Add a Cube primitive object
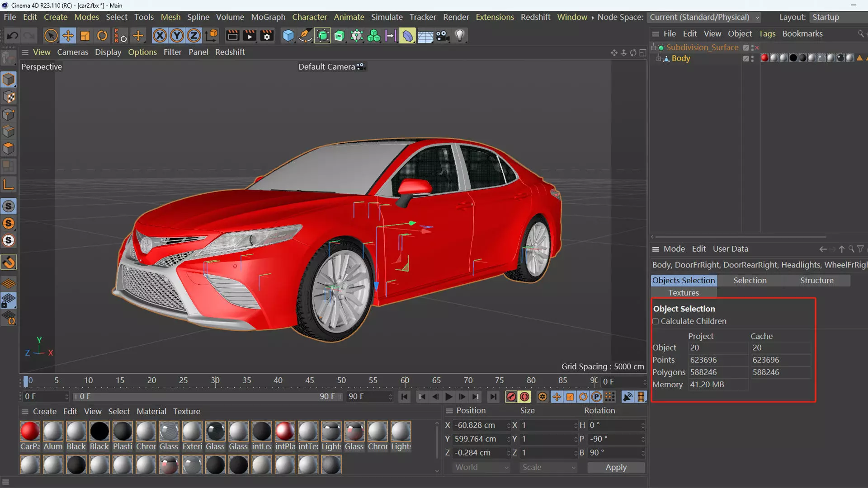This screenshot has height=488, width=868. [x=288, y=35]
